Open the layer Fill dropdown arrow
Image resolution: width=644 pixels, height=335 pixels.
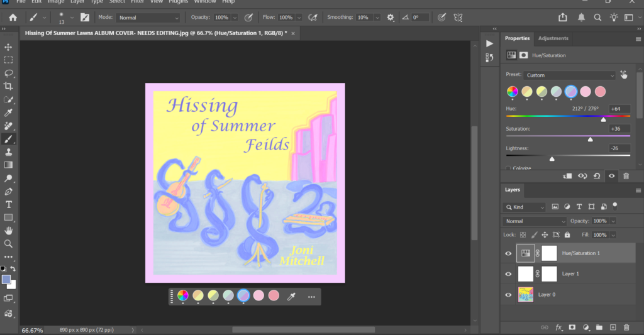point(613,235)
